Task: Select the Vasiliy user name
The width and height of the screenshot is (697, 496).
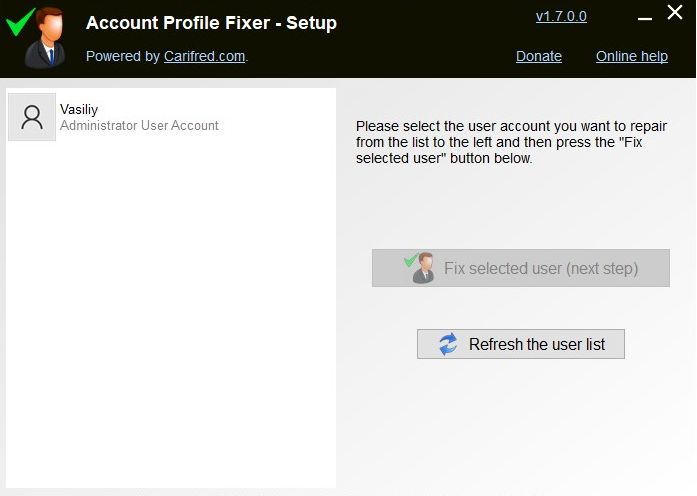Action: (79, 109)
